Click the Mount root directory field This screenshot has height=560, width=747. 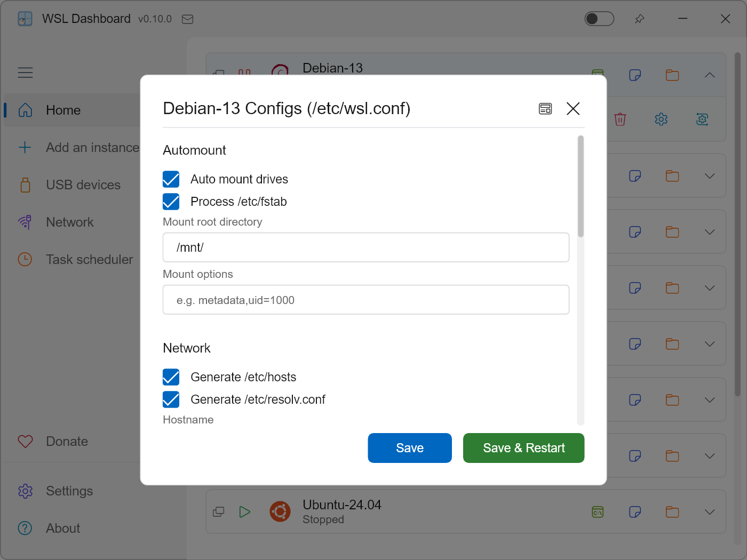(366, 247)
